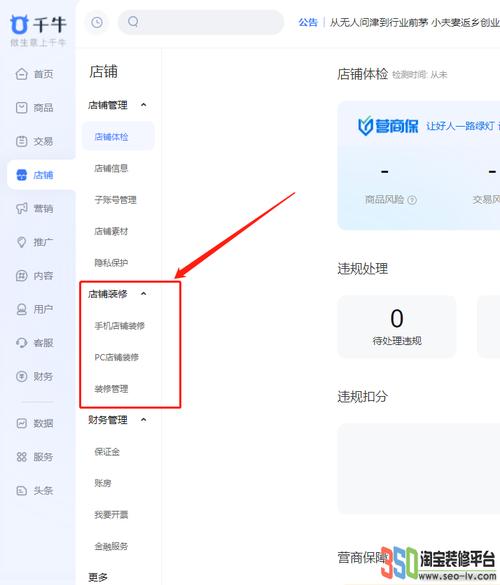Collapse the 店铺装修 section chevron
This screenshot has height=585, width=500.
click(x=144, y=294)
